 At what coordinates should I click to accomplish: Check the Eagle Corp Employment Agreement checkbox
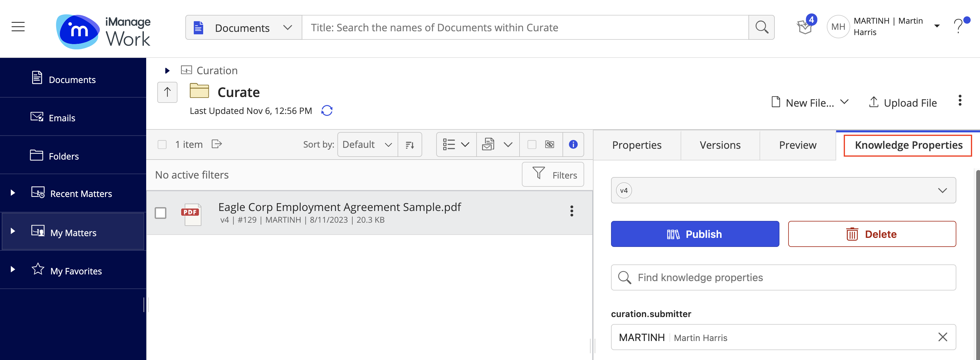pyautogui.click(x=161, y=213)
